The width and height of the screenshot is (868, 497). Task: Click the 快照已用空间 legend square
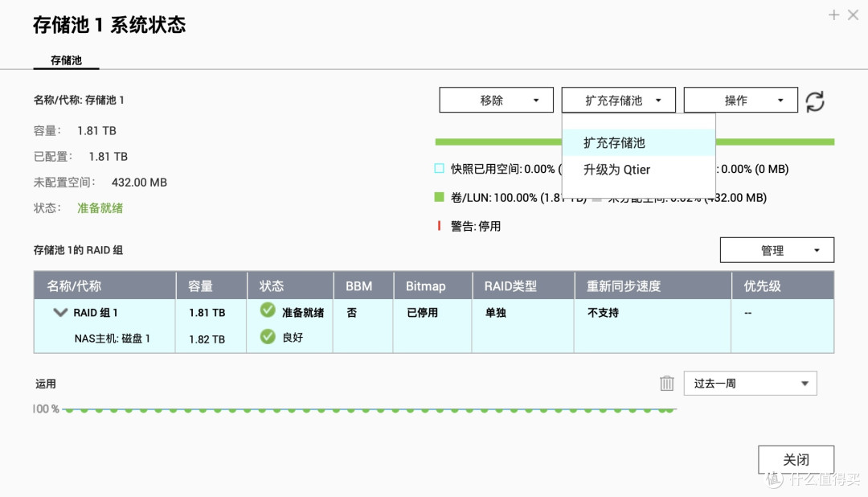tap(439, 169)
